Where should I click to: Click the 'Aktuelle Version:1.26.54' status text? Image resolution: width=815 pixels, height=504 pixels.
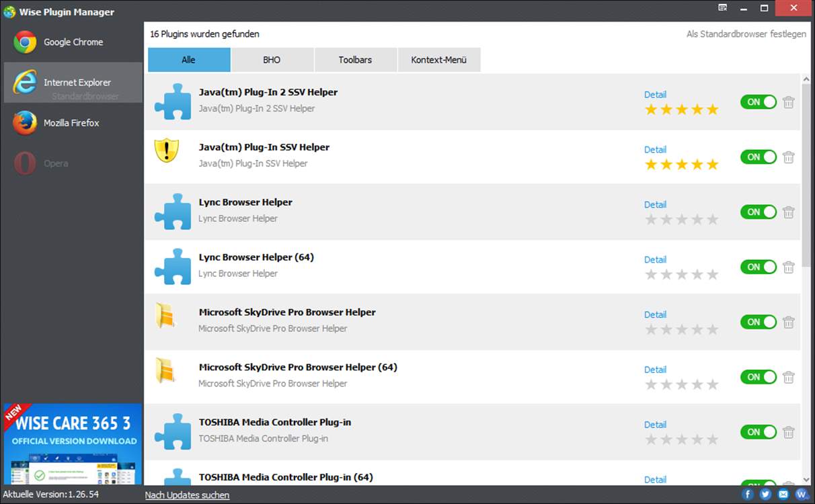point(50,495)
